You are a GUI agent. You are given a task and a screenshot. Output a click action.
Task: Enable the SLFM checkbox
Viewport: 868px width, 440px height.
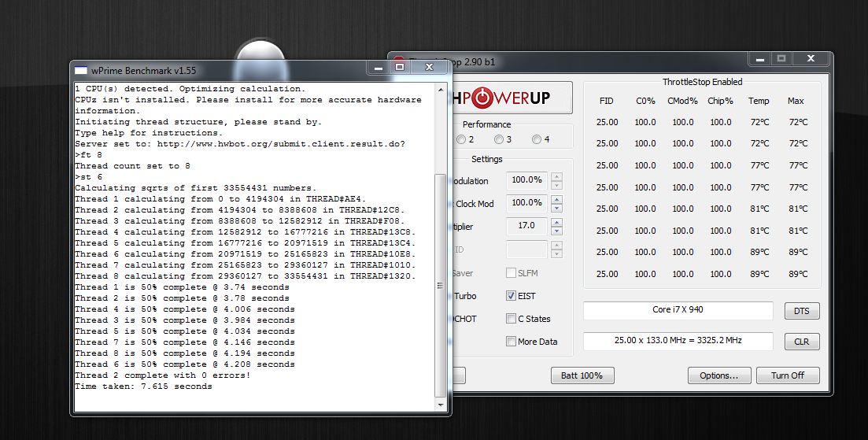coord(511,273)
